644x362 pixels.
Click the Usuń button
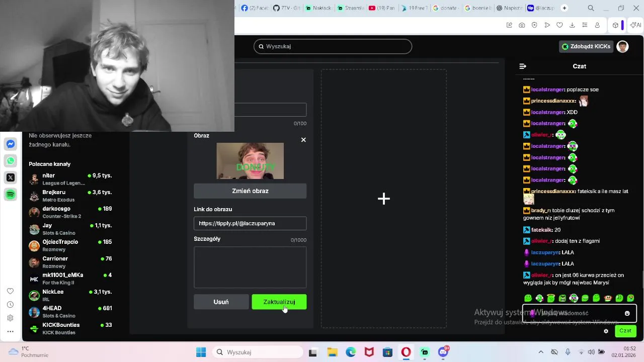(x=221, y=302)
